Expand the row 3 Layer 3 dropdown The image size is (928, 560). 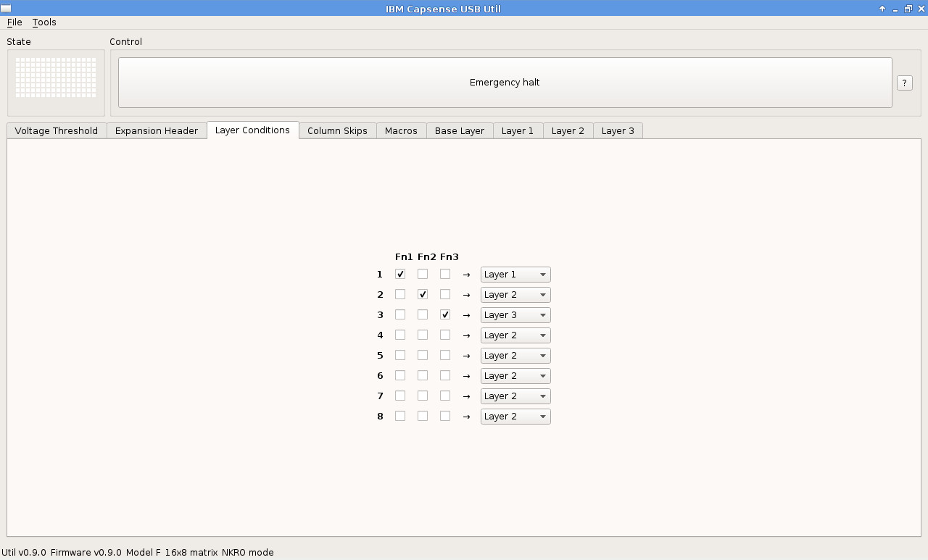coord(515,315)
